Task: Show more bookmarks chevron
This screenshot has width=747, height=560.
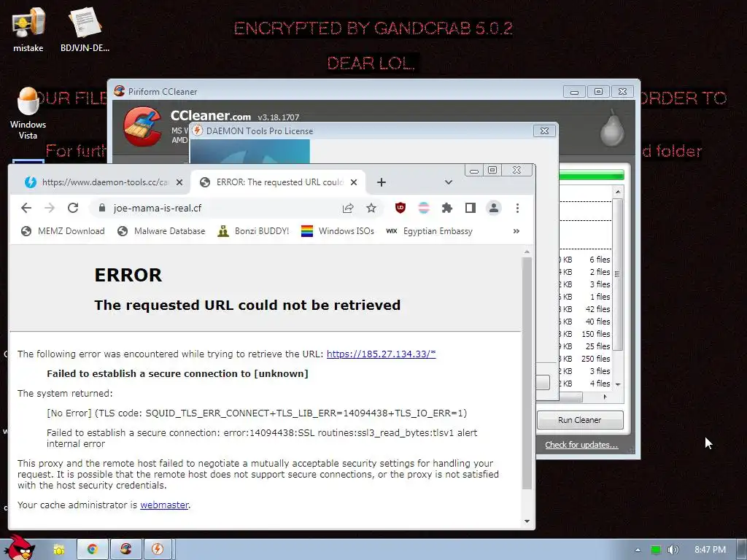Action: click(x=516, y=231)
